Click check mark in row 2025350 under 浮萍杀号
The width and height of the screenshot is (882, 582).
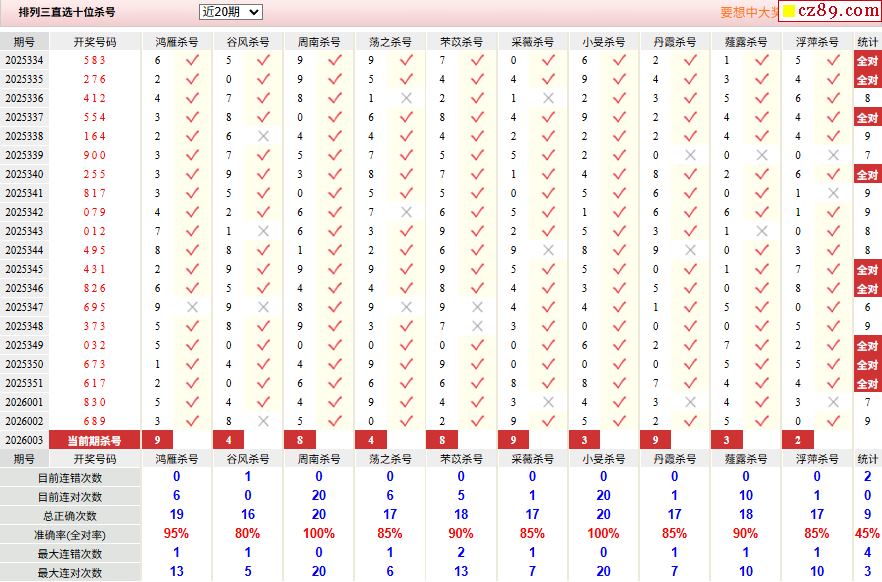tap(834, 364)
